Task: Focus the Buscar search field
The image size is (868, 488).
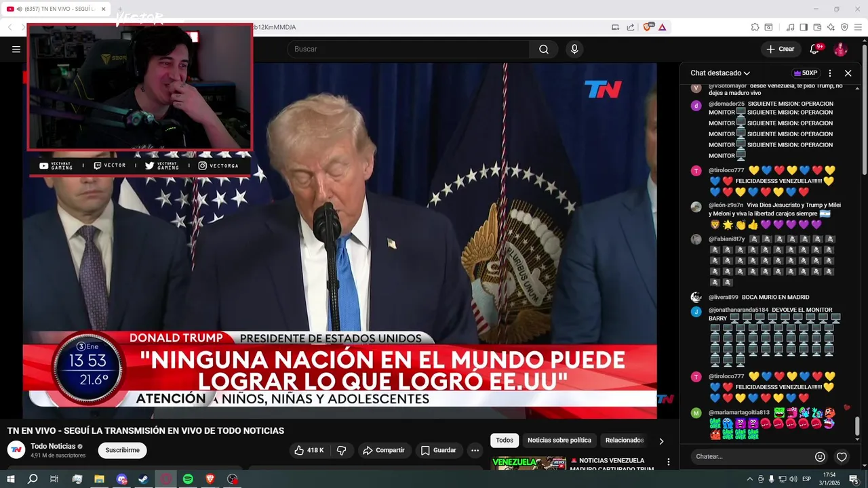Action: click(x=409, y=49)
